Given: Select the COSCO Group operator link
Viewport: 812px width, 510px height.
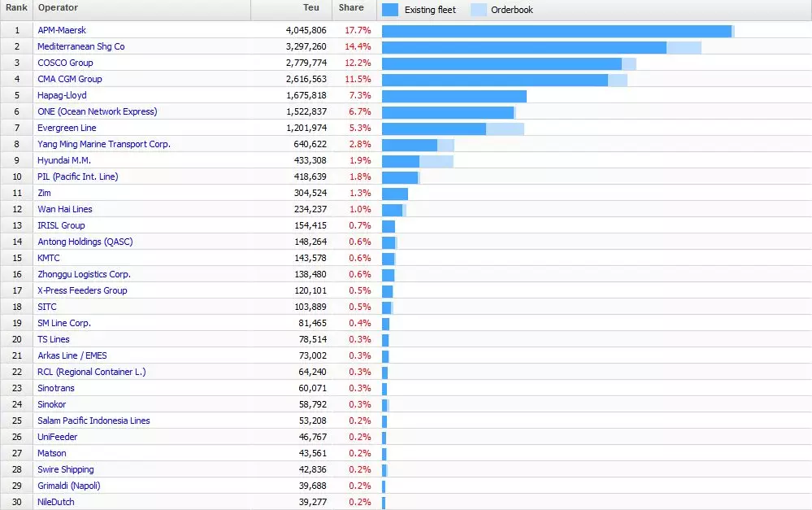Looking at the screenshot, I should (x=65, y=63).
